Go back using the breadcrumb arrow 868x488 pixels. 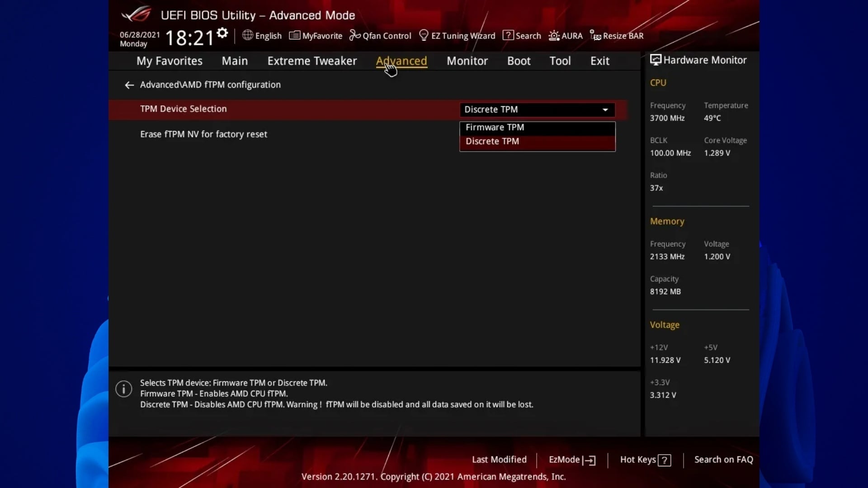pyautogui.click(x=129, y=85)
